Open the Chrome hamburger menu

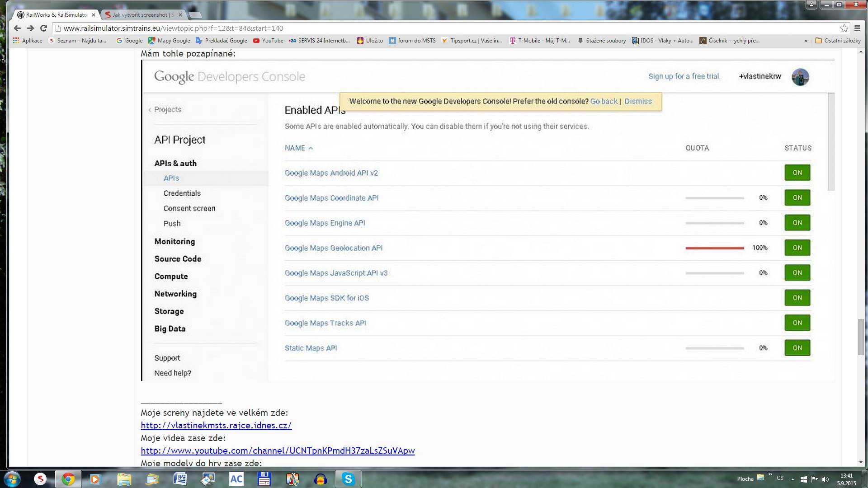pos(857,28)
